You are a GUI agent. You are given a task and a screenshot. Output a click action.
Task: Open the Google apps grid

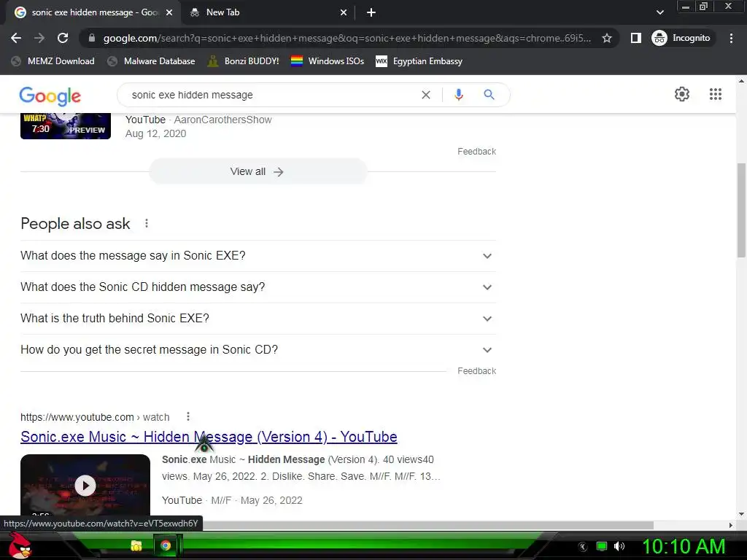tap(715, 94)
